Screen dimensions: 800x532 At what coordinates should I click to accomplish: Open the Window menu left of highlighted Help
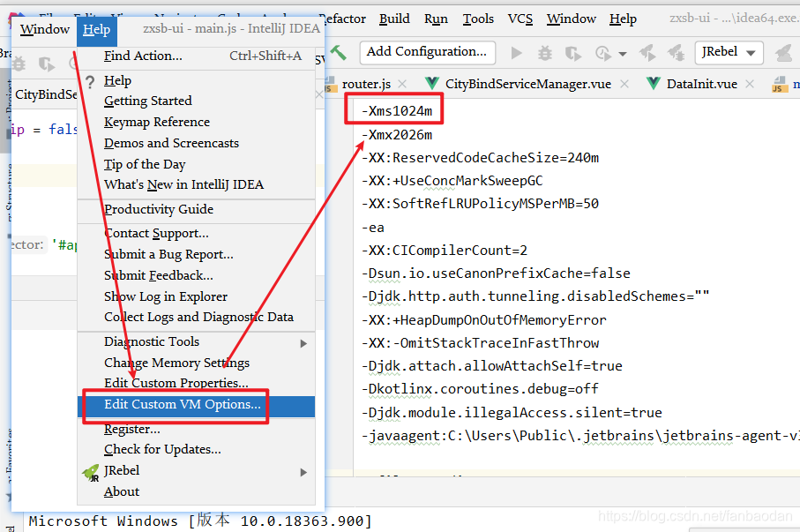point(45,30)
